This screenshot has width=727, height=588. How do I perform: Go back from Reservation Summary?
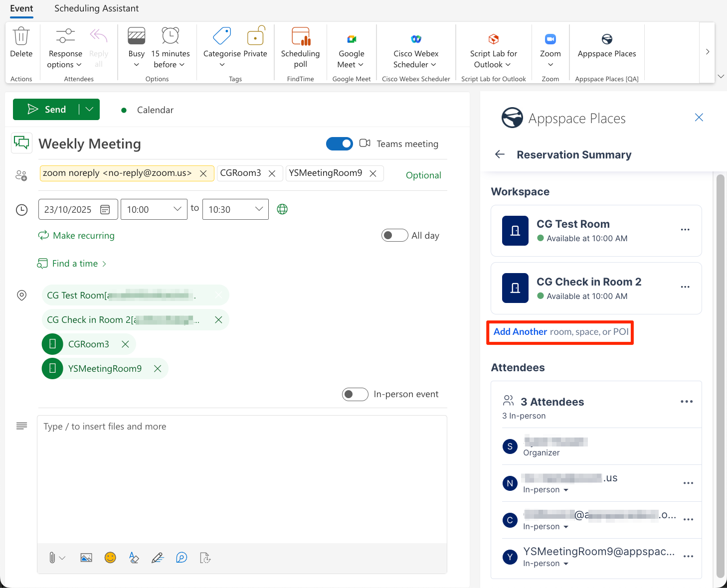500,154
